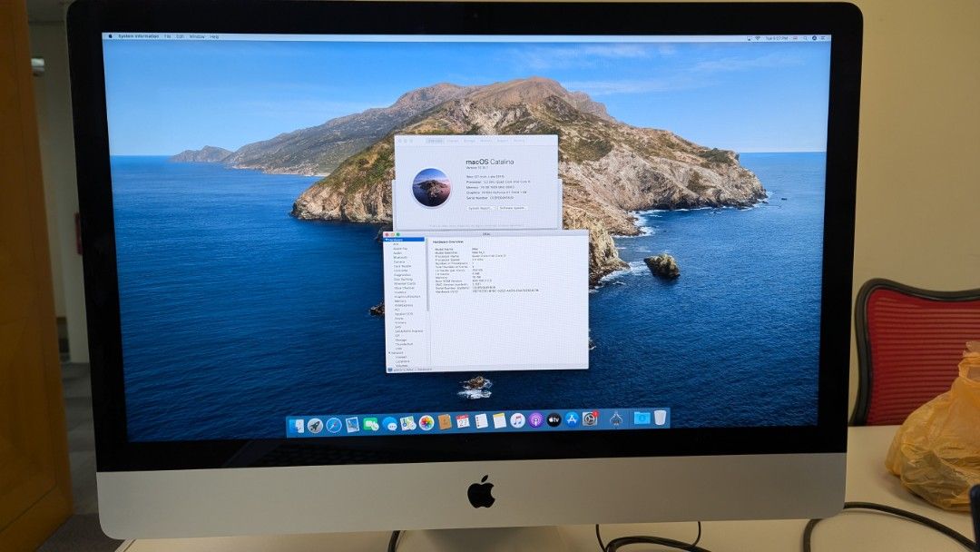Launch Photos from the Dock
980x552 pixels.
pyautogui.click(x=426, y=422)
